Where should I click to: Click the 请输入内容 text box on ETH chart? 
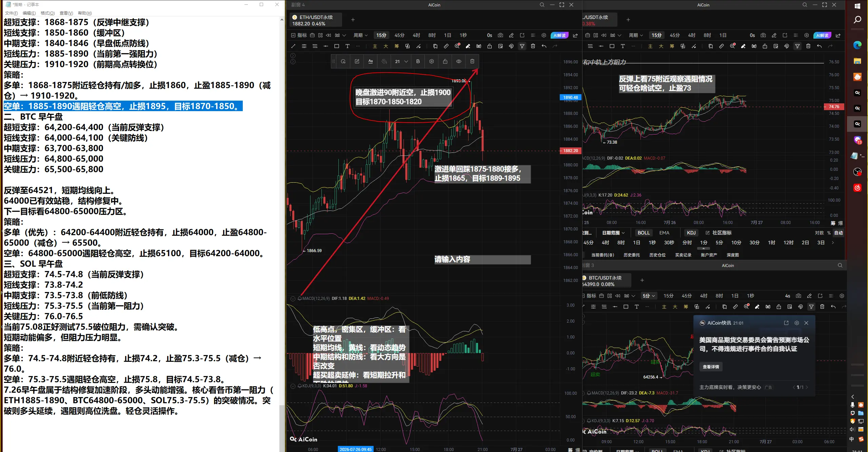[482, 260]
